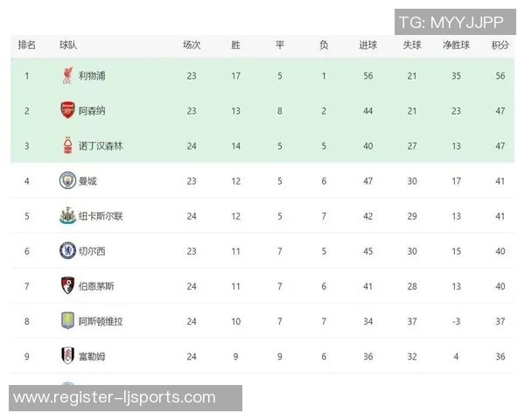Open the 利物浦 team name link
Viewport: 525px width, 420px height.
tap(92, 76)
